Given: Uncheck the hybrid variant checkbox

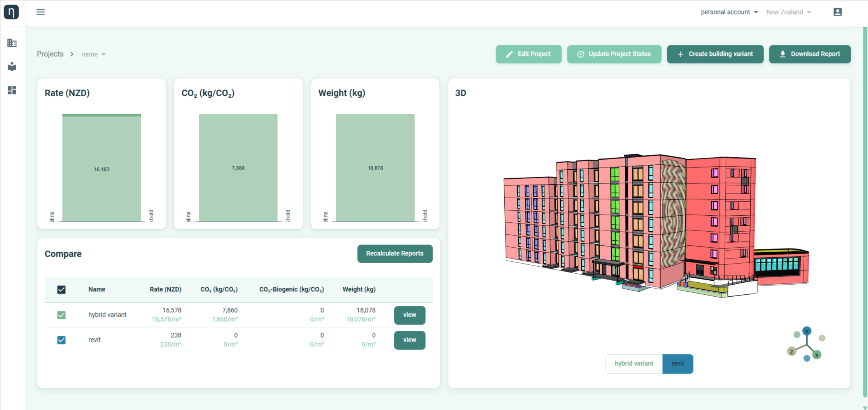Looking at the screenshot, I should tap(61, 315).
